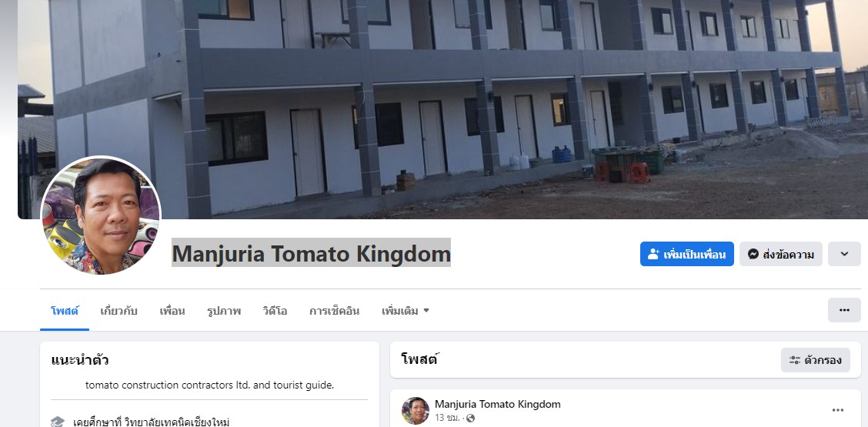
Task: Click the add friend person icon
Action: coord(653,254)
